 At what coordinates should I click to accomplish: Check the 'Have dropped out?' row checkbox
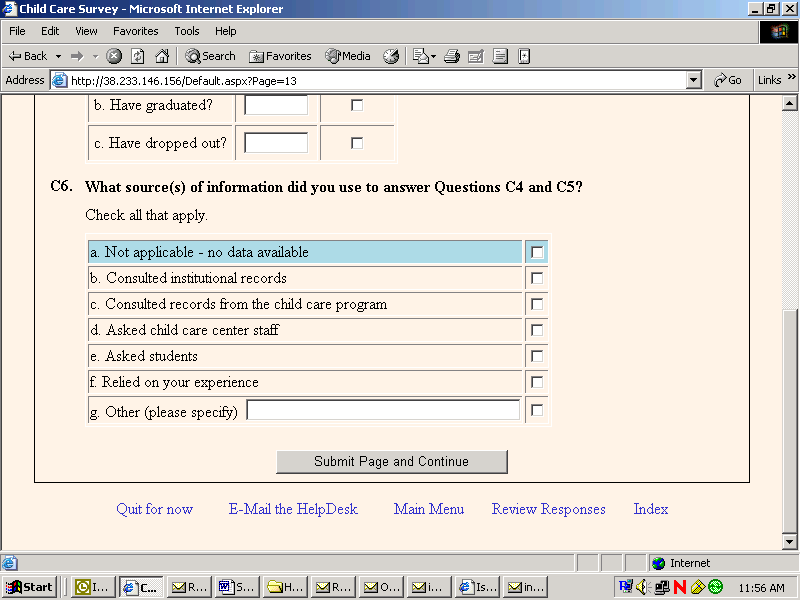[357, 143]
